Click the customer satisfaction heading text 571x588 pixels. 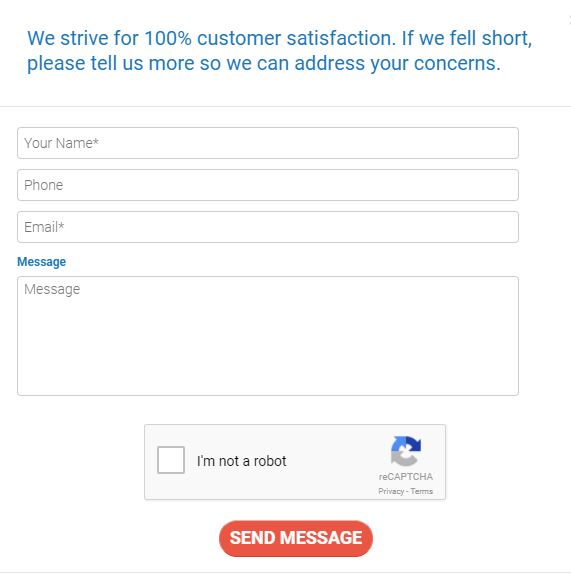tap(280, 51)
